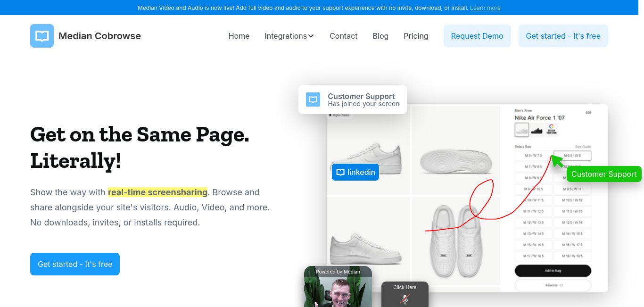Expand the Integrations dropdown chevron

point(311,36)
